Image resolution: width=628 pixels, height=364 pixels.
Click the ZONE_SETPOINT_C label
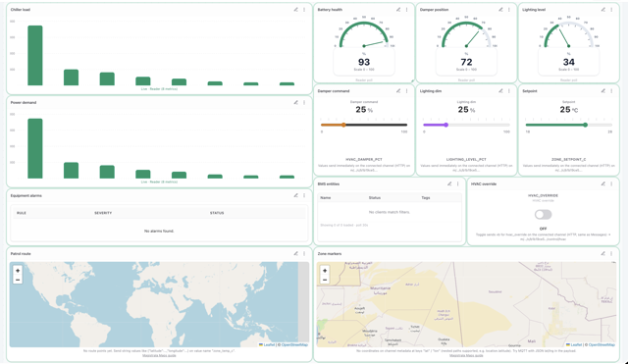coord(568,159)
